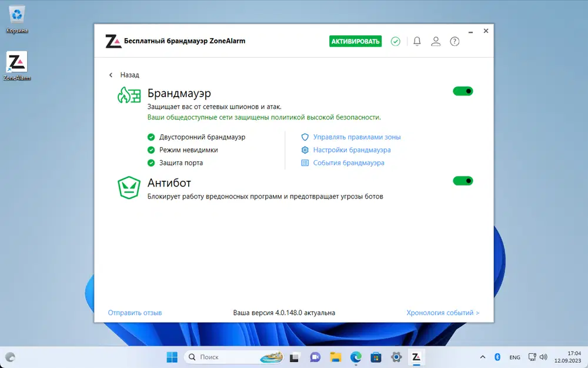The height and width of the screenshot is (368, 588).
Task: Launch Microsoft Edge from the taskbar
Action: coord(356,357)
